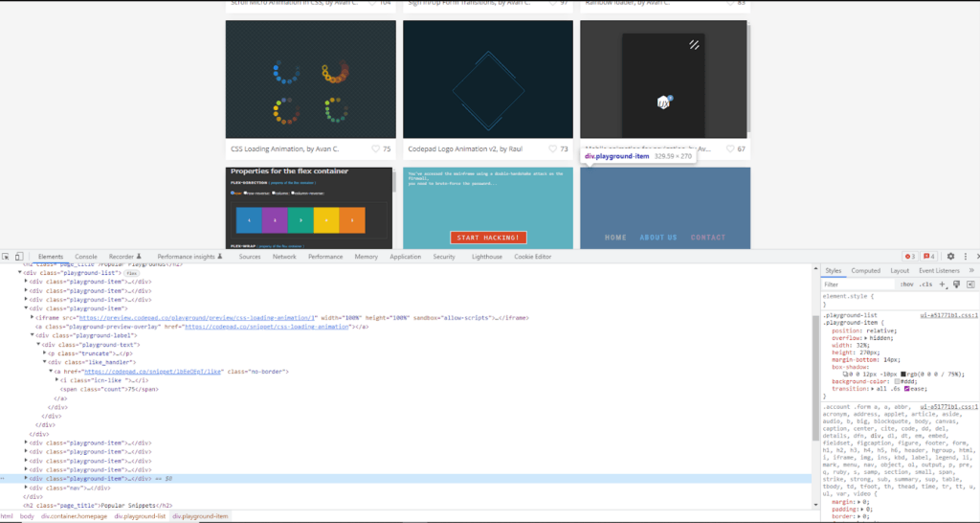The image size is (980, 523).
Task: Open the Cookie Editor tab
Action: [533, 257]
